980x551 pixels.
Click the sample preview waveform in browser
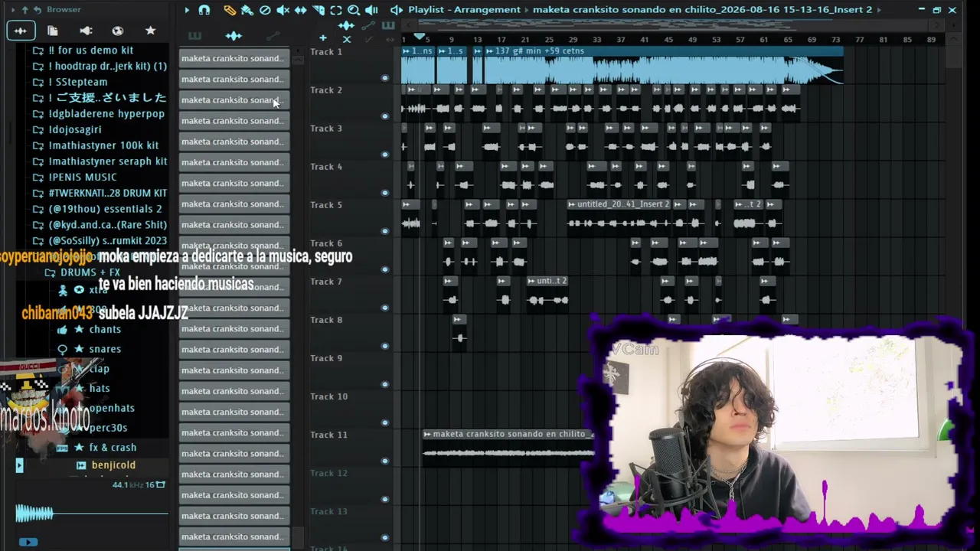[x=92, y=514]
